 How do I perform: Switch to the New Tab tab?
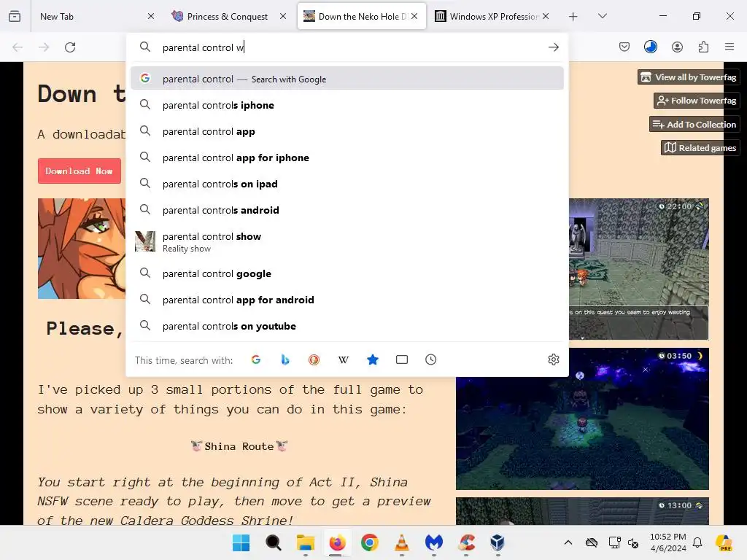[93, 16]
